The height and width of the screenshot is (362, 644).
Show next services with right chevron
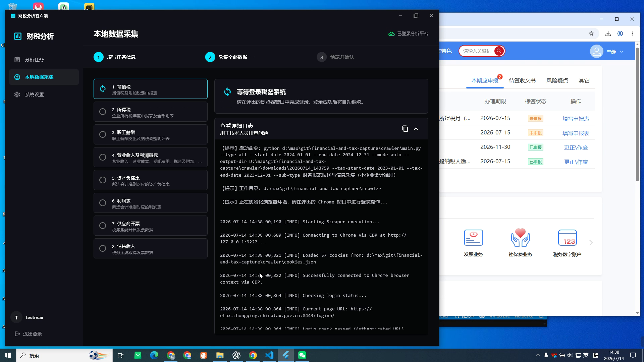591,243
